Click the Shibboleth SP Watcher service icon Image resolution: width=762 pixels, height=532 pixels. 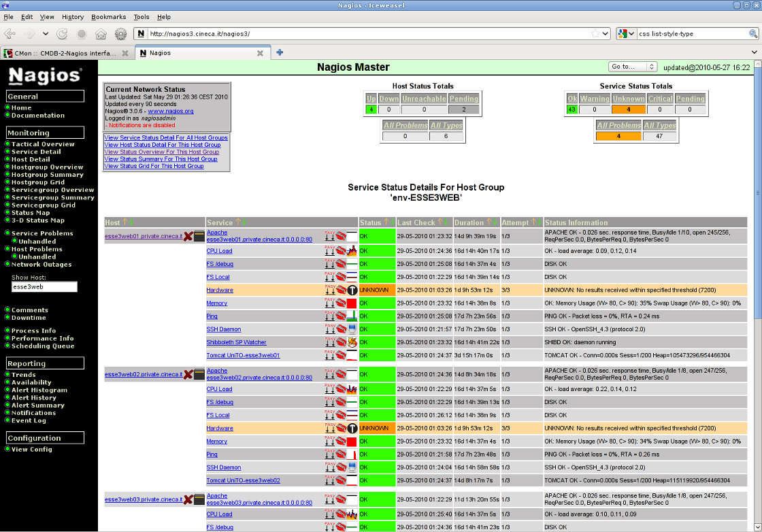(x=352, y=342)
